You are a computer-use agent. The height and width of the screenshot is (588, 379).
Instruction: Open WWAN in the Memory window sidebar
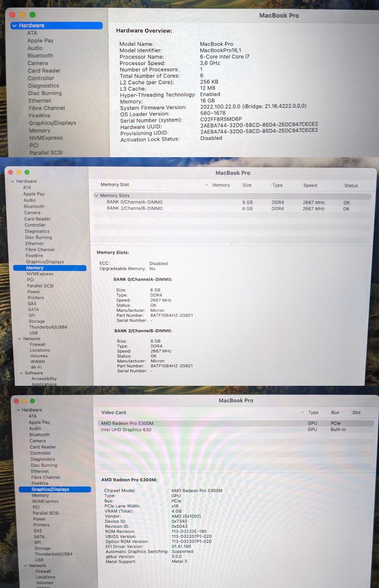38,362
